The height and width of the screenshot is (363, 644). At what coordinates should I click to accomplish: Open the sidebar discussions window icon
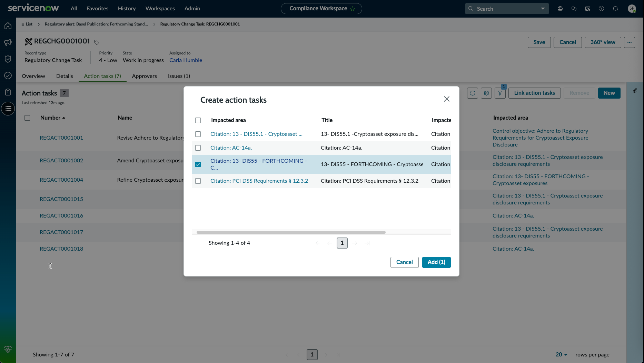pos(588,9)
